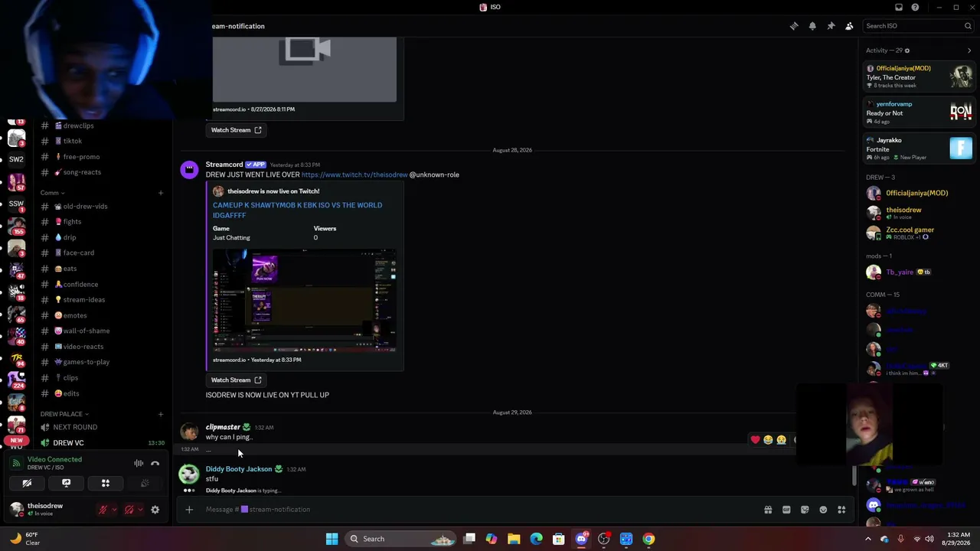Switch to the tiktok channel
Image resolution: width=980 pixels, height=551 pixels.
coord(73,141)
